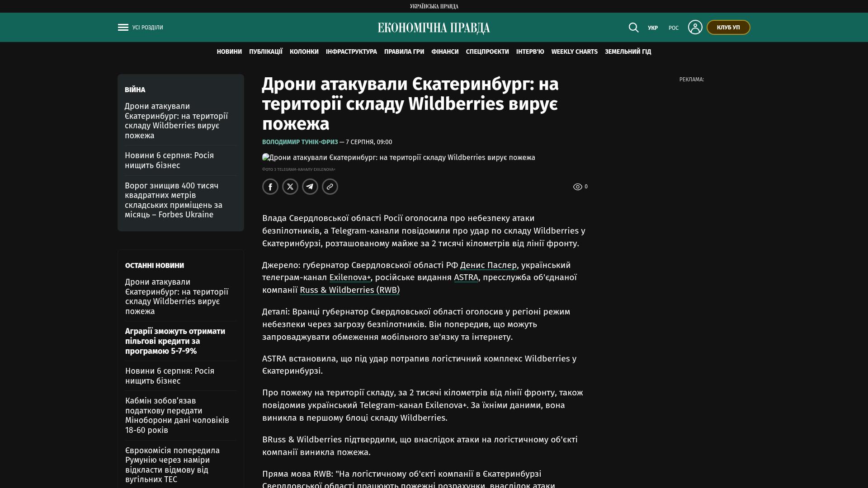Click the date 7 серпня, 09:00
Viewport: 868px width, 488px height.
coord(369,142)
